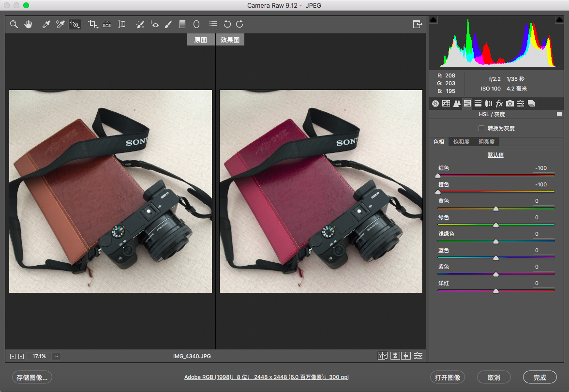Open the Effects fx panel
The width and height of the screenshot is (569, 392).
tap(499, 104)
